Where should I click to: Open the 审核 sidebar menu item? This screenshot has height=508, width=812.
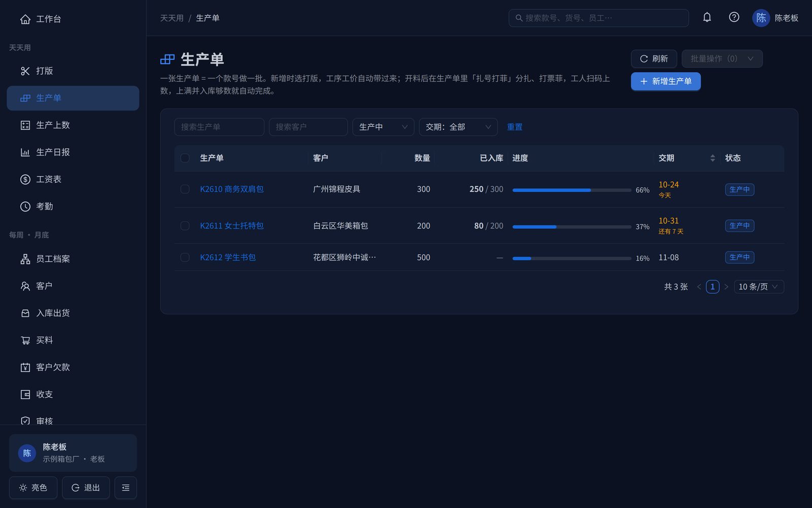click(73, 421)
